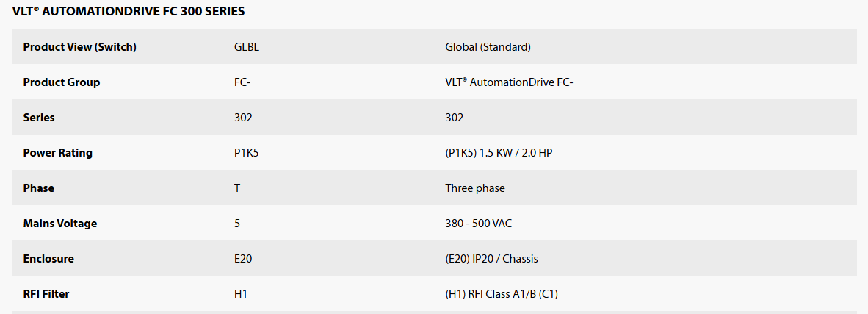Select the Enclosure row label
Viewport: 868px width, 314px height.
pyautogui.click(x=48, y=259)
